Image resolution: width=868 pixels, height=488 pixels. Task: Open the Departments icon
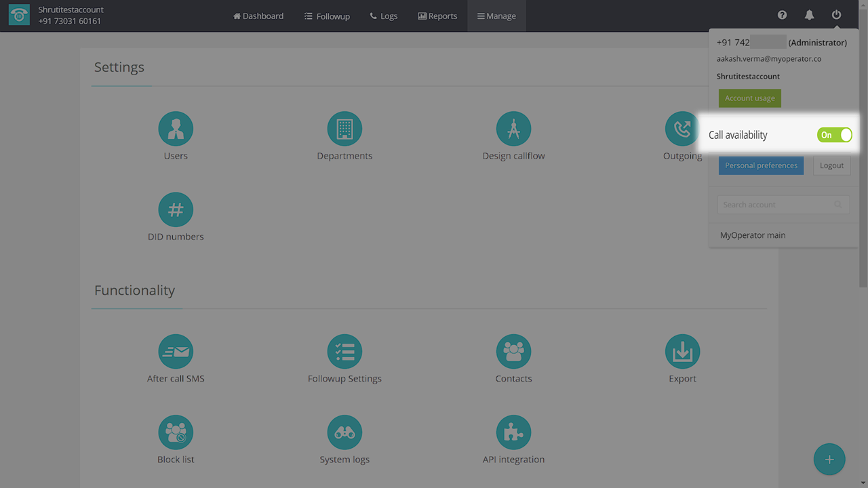click(344, 129)
